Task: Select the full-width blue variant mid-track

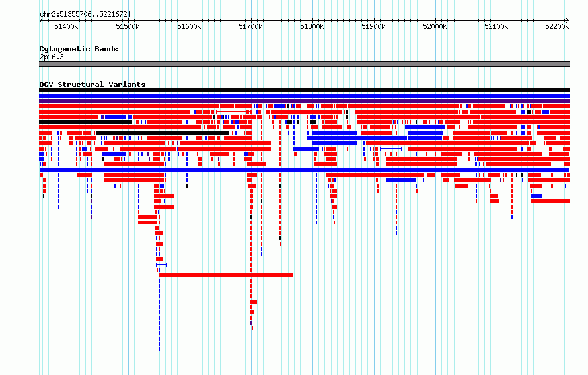Action: tap(304, 170)
